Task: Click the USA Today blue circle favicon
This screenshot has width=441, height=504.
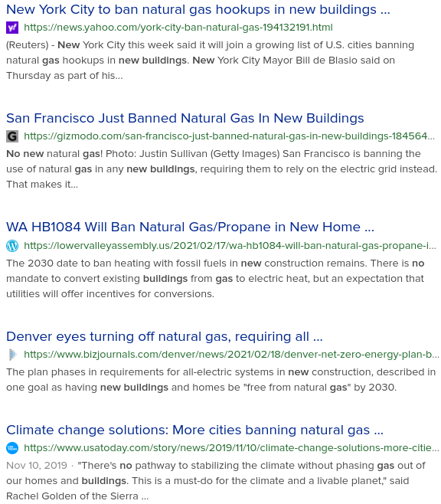Action: click(x=12, y=448)
